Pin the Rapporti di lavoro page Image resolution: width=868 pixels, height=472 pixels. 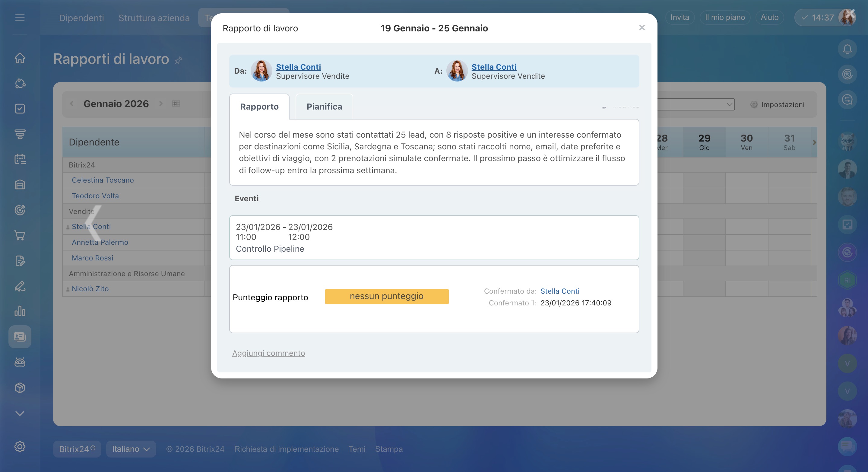click(179, 60)
